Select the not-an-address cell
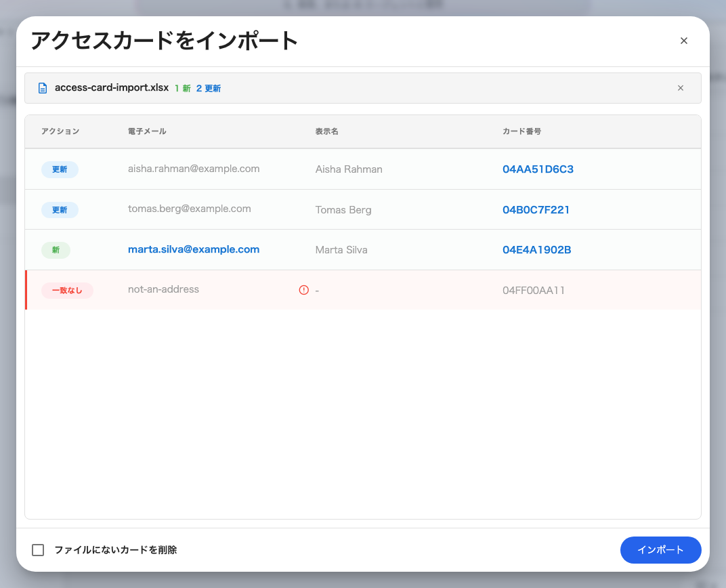The height and width of the screenshot is (588, 726). coord(163,289)
